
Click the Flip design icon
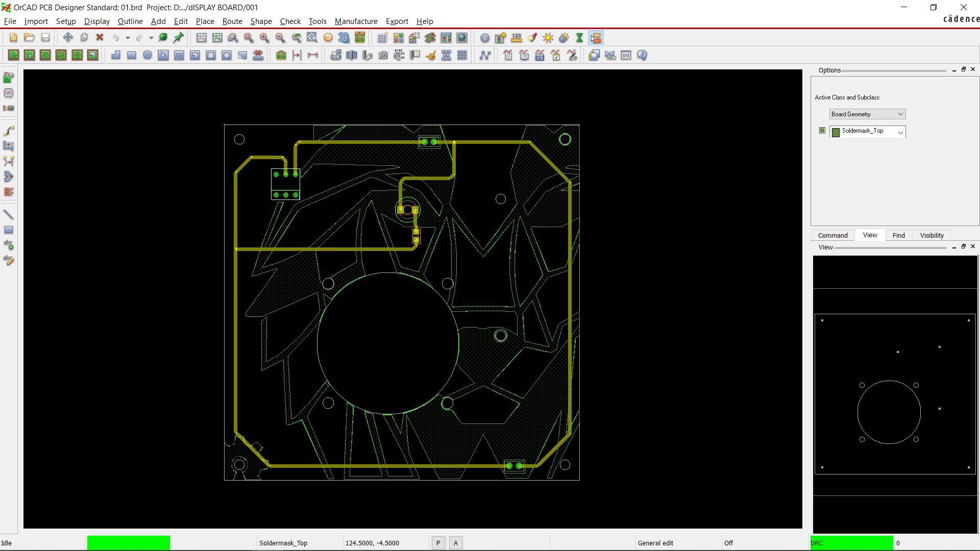(360, 38)
